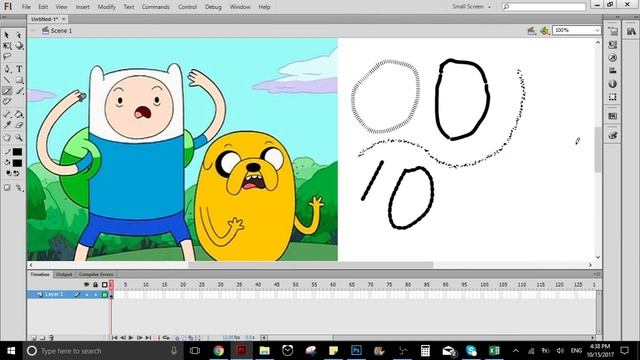The height and width of the screenshot is (360, 640).
Task: Create a new layer folder
Action: (42, 338)
